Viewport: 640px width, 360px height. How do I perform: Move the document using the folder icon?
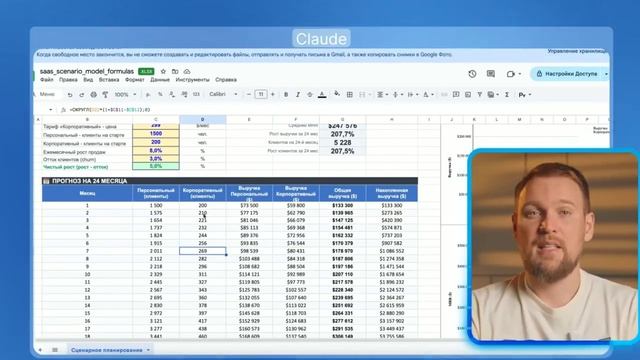pos(175,71)
